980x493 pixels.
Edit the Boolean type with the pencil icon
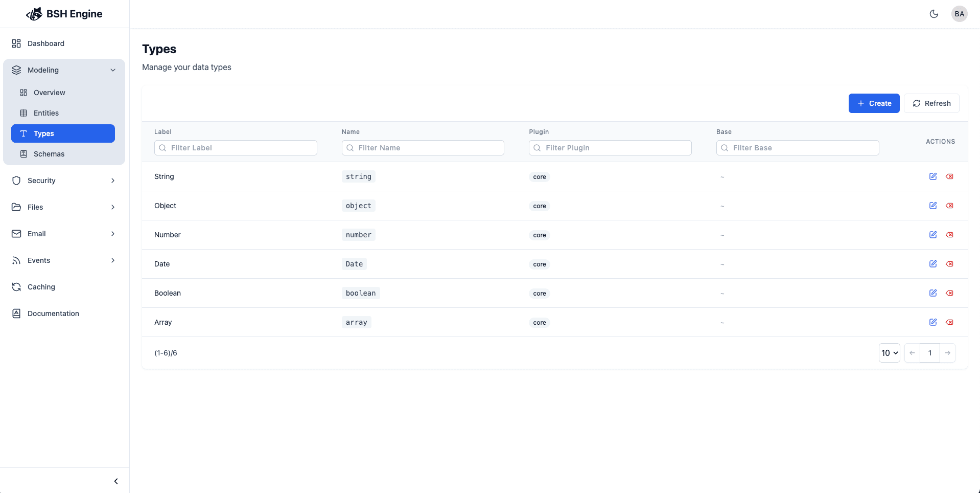click(932, 293)
